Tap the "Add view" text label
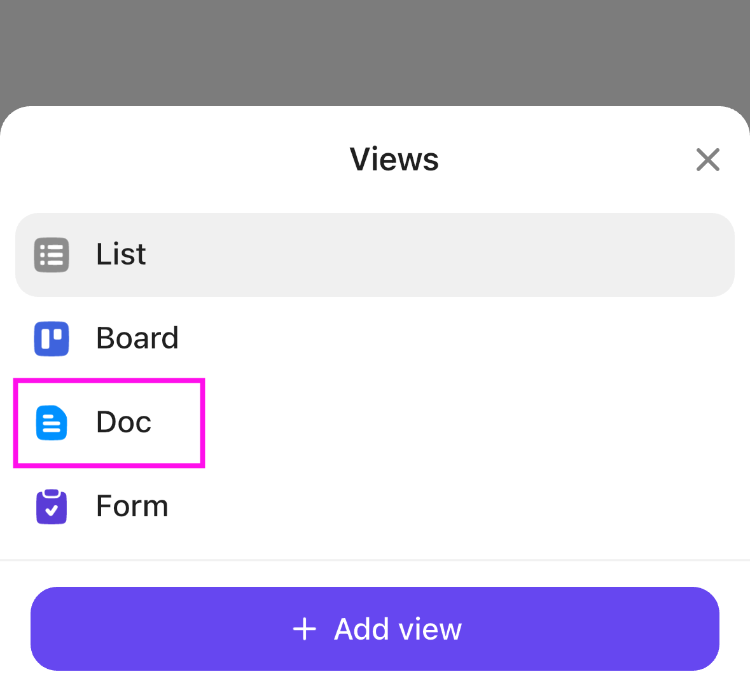 (398, 629)
